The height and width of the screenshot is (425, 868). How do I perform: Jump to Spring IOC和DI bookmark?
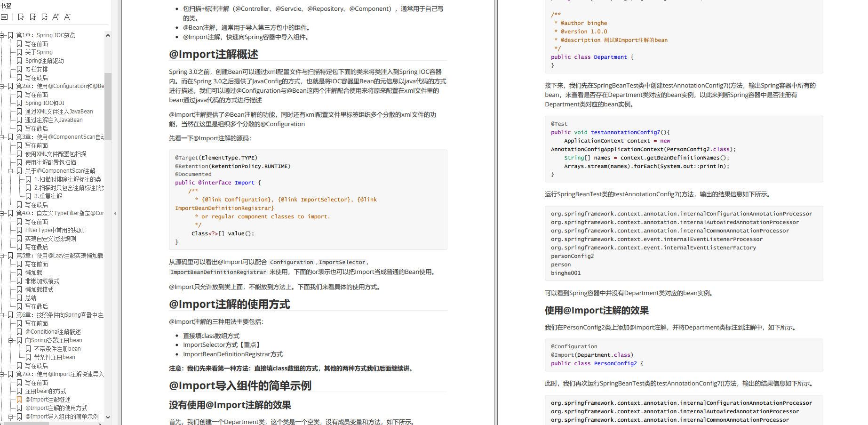tap(45, 103)
